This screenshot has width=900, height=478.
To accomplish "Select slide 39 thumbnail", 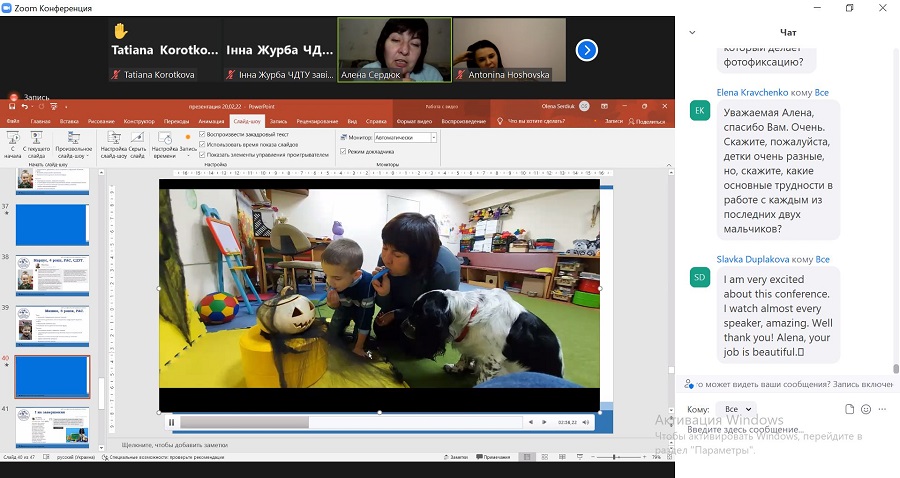I will coord(52,326).
